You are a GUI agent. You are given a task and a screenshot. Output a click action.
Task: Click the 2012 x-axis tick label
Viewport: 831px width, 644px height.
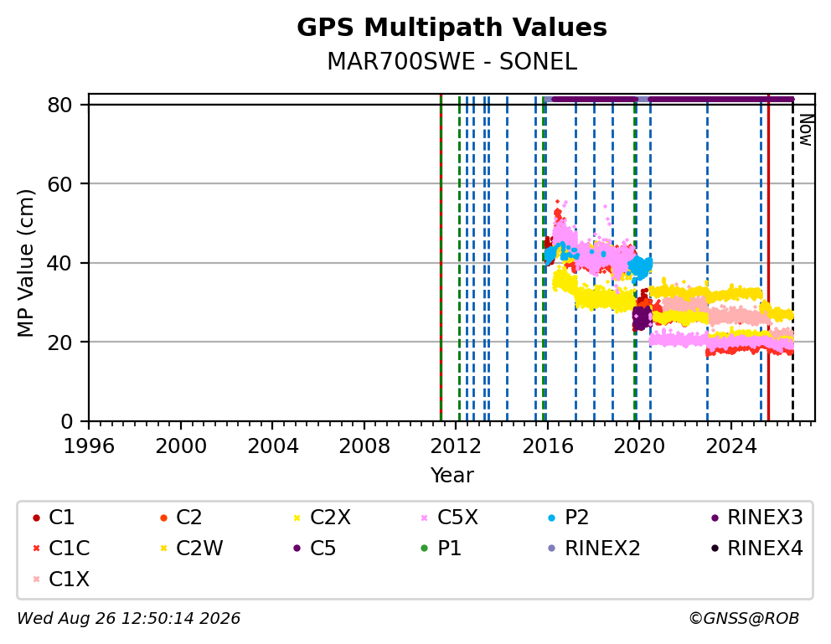(456, 446)
